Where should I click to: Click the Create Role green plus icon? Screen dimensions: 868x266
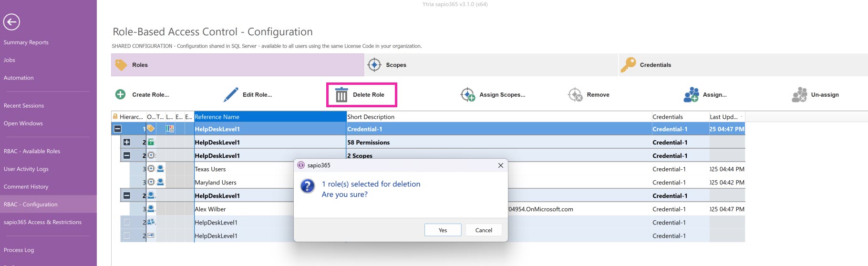[120, 94]
